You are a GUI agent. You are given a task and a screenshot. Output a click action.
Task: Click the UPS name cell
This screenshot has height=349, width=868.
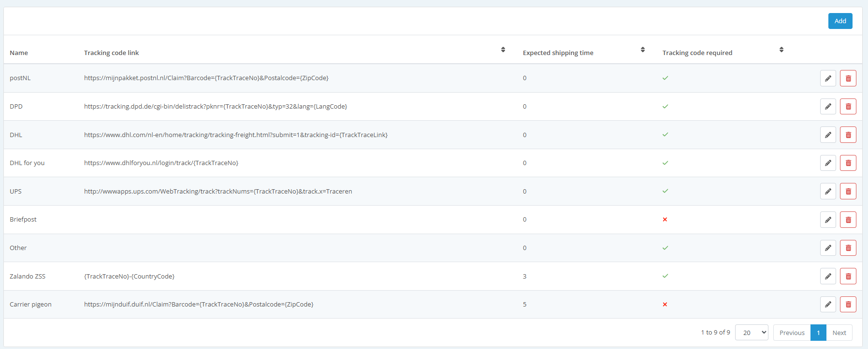click(15, 191)
